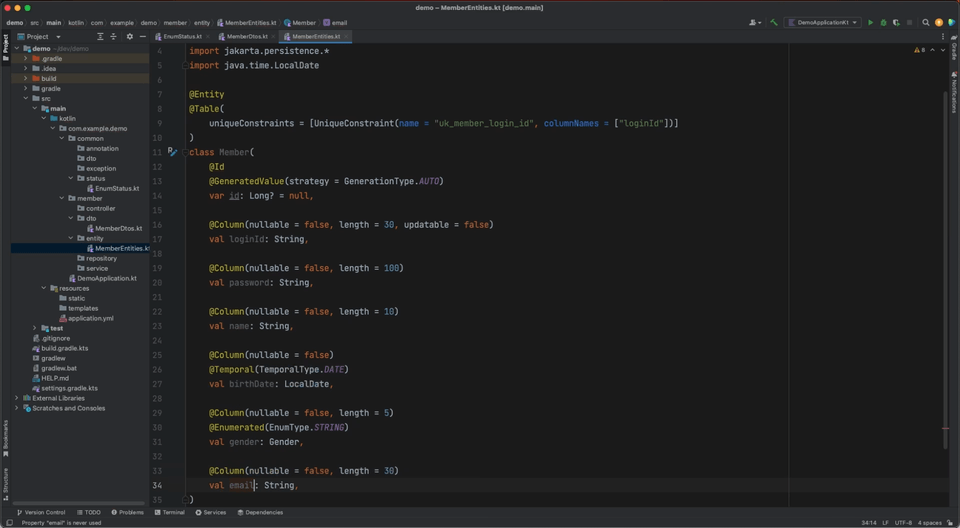The image size is (960, 528).
Task: Click the gutter icon beside class Member
Action: click(172, 152)
